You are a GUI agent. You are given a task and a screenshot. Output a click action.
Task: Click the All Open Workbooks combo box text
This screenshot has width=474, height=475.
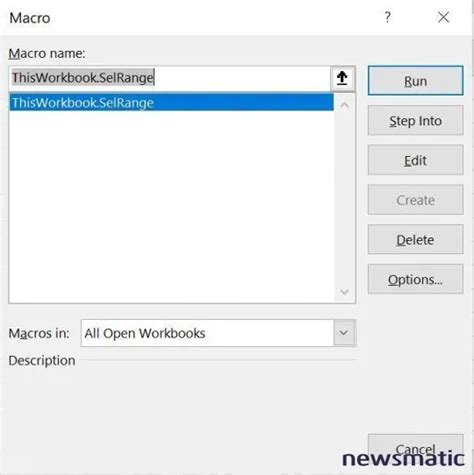coord(145,333)
